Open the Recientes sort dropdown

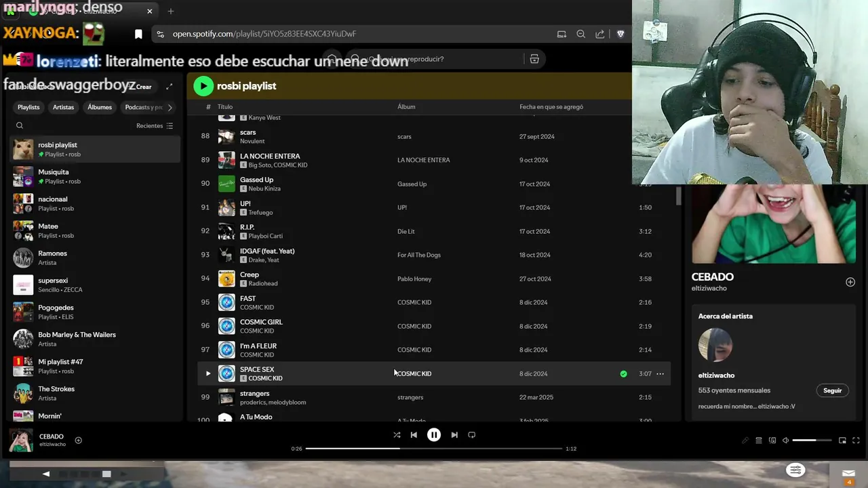[155, 125]
